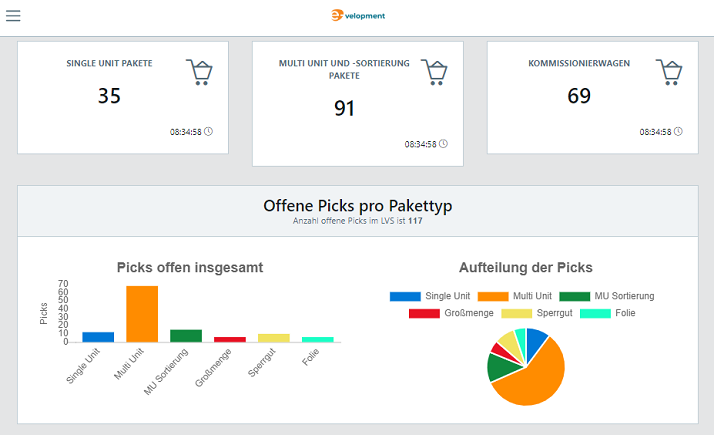Click the Single Unit Pakete count 35
This screenshot has width=714, height=435.
[110, 96]
